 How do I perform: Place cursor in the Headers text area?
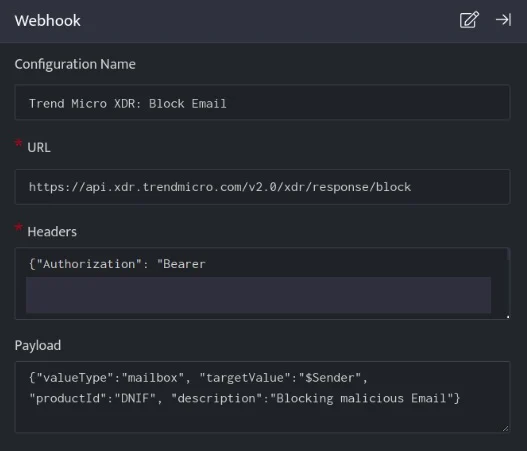262,283
